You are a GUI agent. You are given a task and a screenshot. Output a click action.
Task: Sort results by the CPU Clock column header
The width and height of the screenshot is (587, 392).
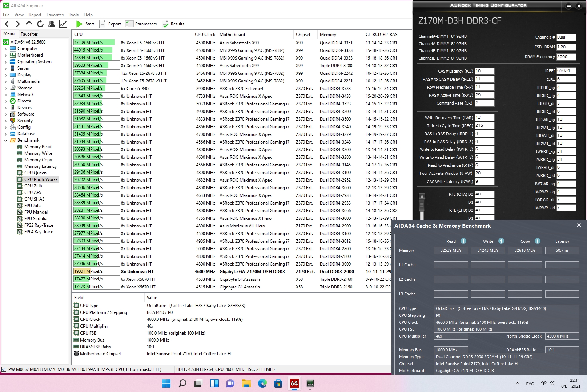click(205, 35)
